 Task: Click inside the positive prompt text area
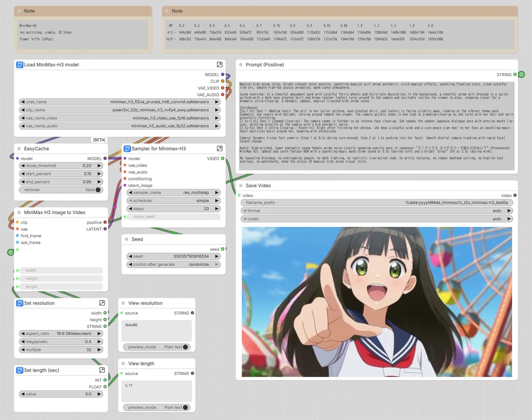377,126
